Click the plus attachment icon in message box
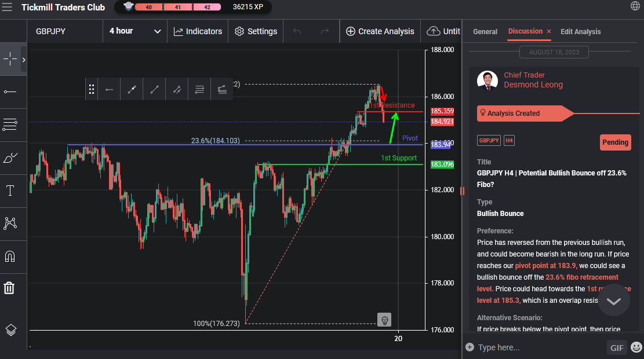The width and height of the screenshot is (644, 359). (x=470, y=347)
